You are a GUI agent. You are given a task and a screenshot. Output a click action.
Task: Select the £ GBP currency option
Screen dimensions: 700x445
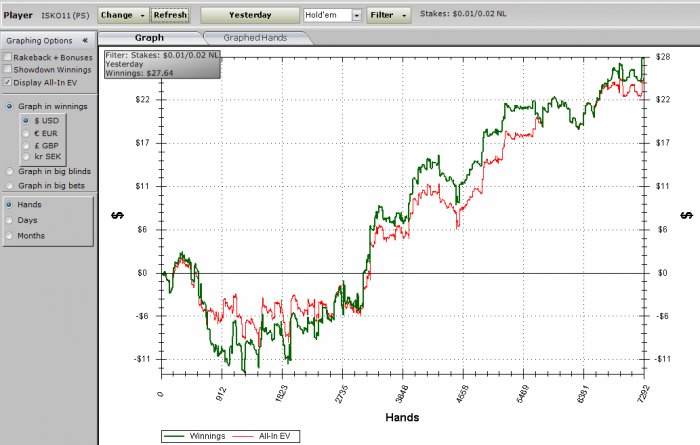pyautogui.click(x=26, y=146)
